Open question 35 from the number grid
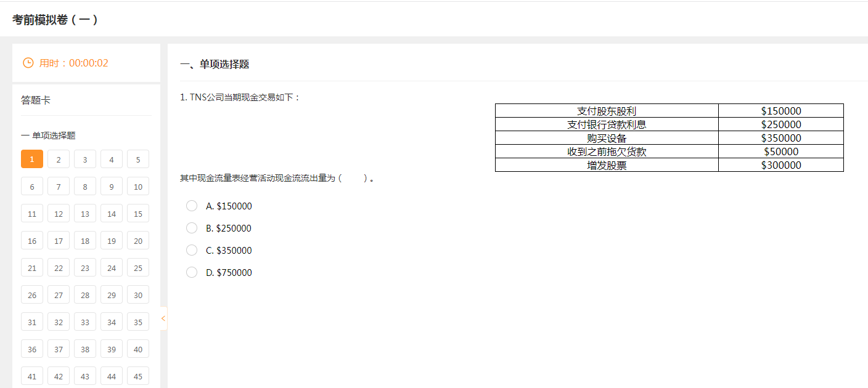Viewport: 868px width, 388px height. pos(137,321)
